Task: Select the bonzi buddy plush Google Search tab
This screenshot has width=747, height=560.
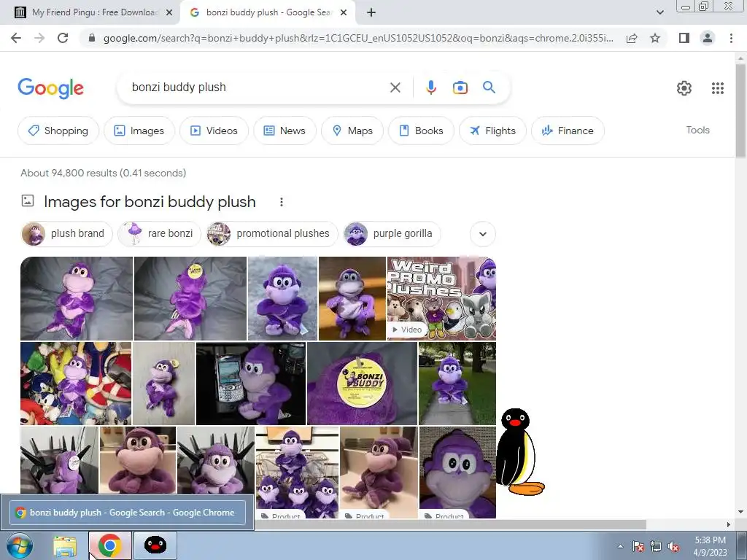Action: coord(267,12)
